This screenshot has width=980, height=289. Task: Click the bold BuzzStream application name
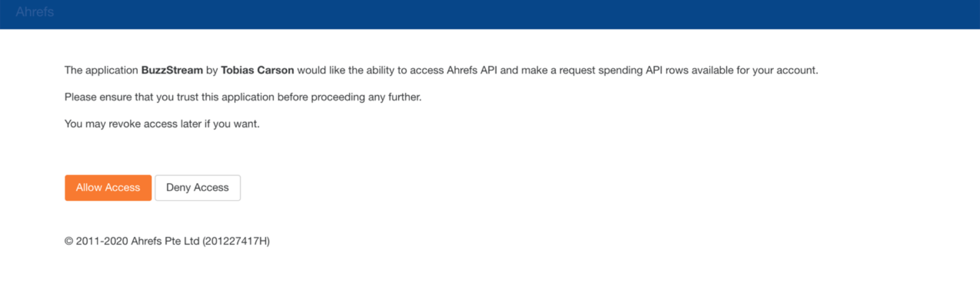(x=172, y=70)
